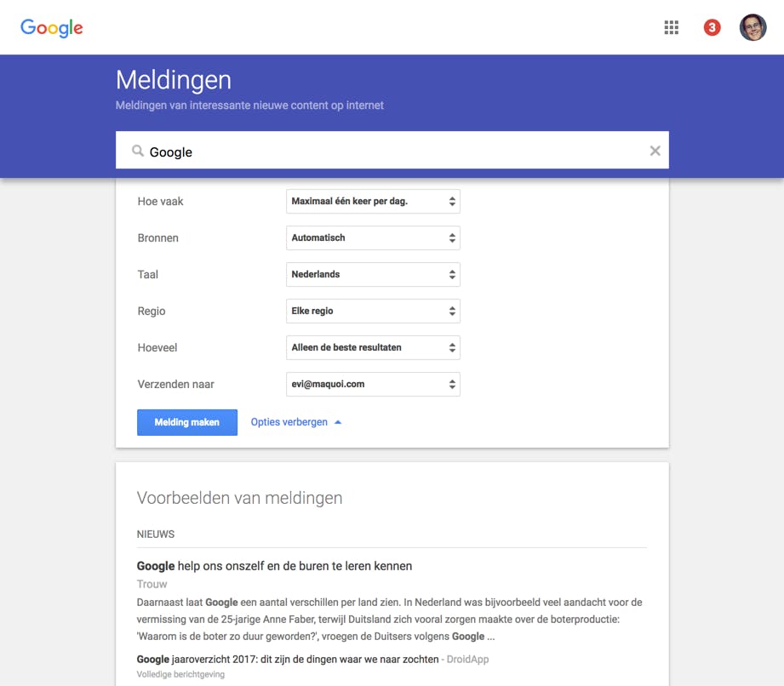Open the Google apps grid

point(672,27)
